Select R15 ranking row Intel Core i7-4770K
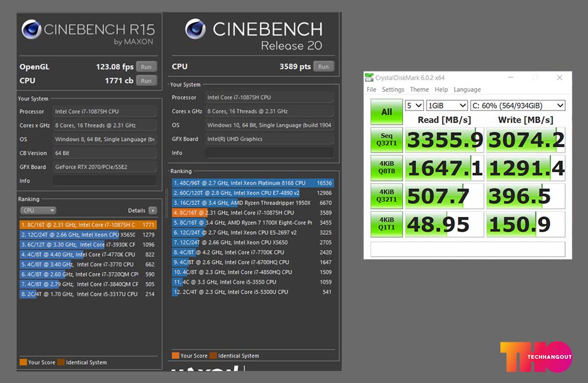This screenshot has height=383, width=588. click(x=88, y=254)
